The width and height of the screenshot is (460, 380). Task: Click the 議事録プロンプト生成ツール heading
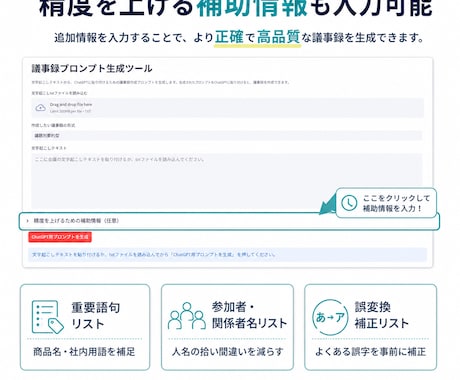(x=92, y=69)
